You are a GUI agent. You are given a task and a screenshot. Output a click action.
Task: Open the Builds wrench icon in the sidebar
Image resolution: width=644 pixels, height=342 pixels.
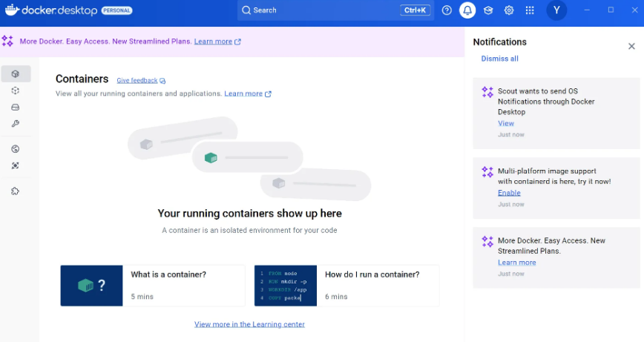click(16, 124)
